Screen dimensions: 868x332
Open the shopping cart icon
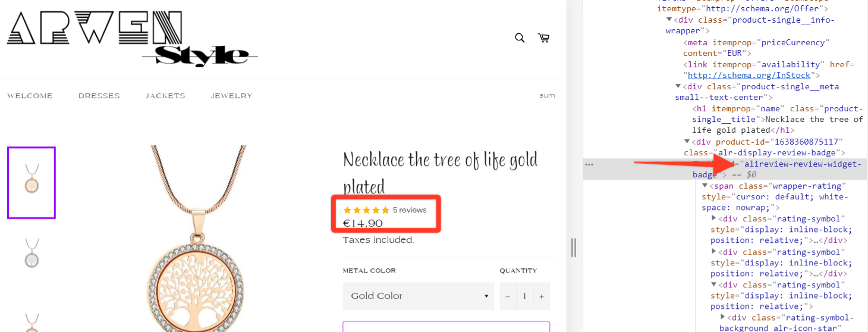pyautogui.click(x=543, y=38)
